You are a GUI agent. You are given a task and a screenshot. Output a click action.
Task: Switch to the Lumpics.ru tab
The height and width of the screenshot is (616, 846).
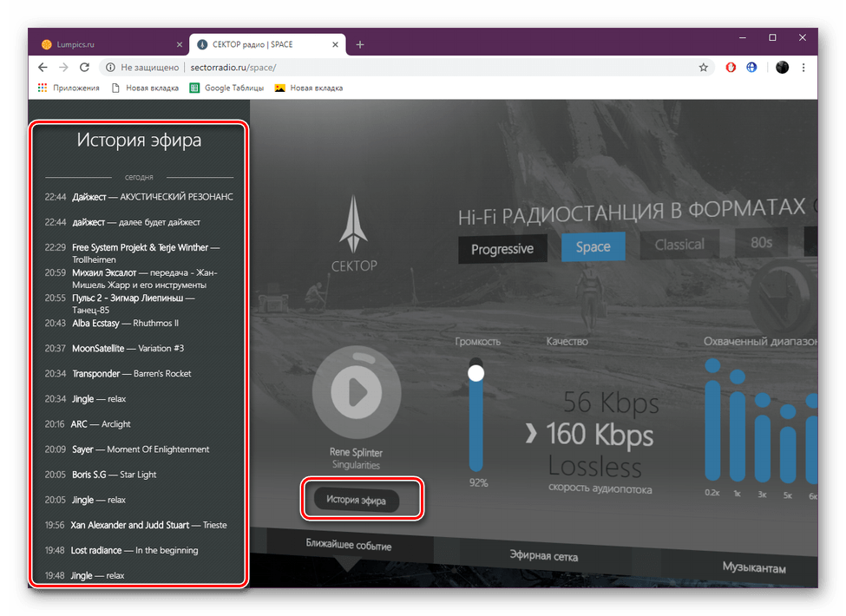pos(110,45)
